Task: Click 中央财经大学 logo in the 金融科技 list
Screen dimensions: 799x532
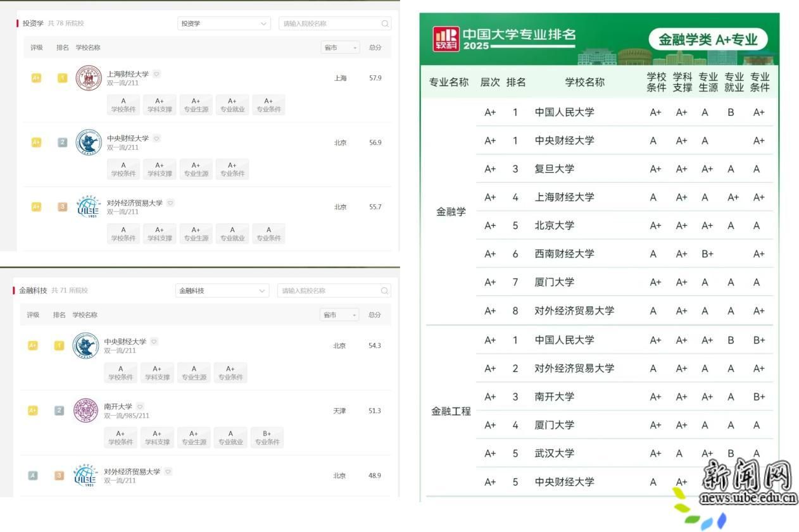Action: point(85,346)
